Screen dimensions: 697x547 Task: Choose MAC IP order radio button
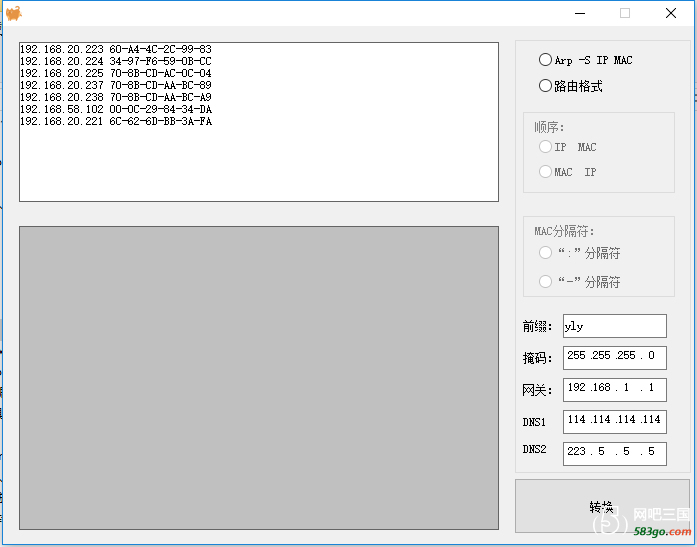(x=546, y=172)
